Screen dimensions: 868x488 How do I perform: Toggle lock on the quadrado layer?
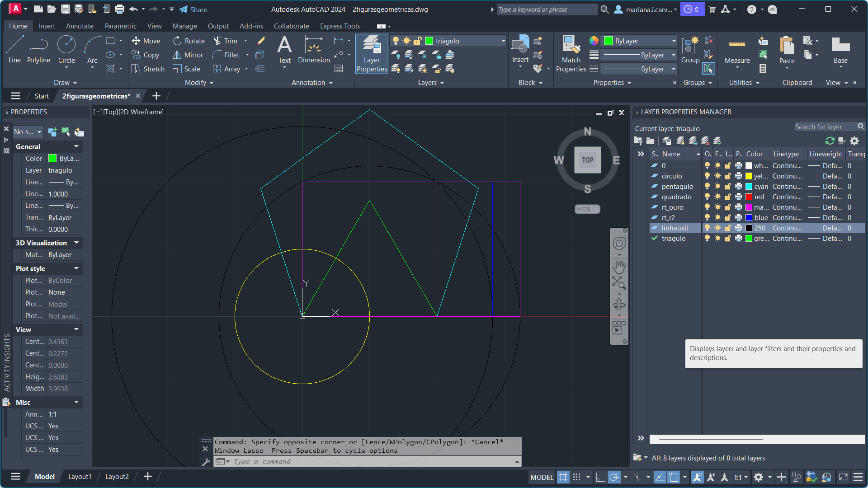(728, 197)
